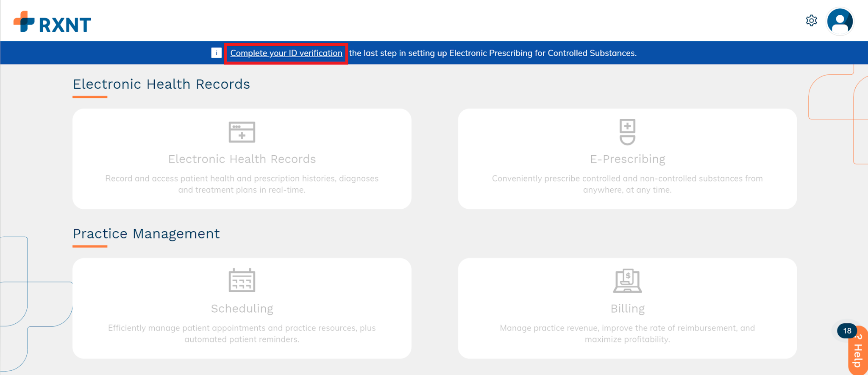Open the Scheduling card title
868x375 pixels.
tap(242, 309)
